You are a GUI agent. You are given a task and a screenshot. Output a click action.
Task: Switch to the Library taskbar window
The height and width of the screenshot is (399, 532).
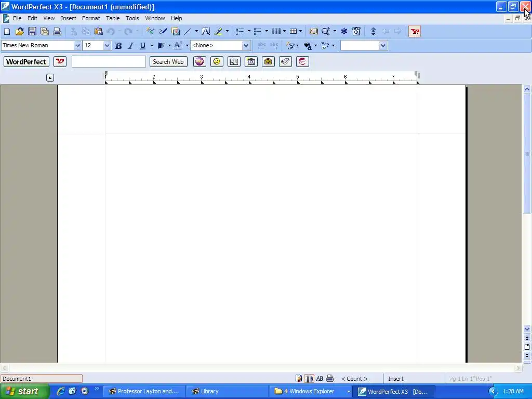click(x=227, y=391)
